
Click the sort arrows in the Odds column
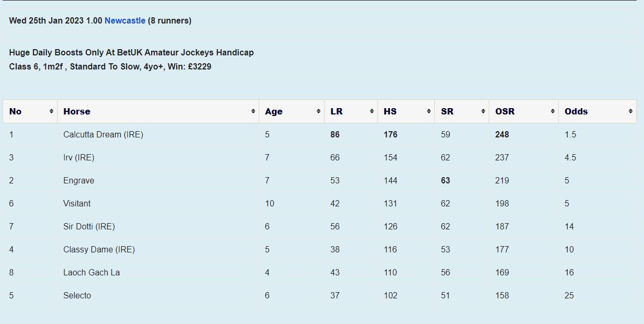click(630, 111)
